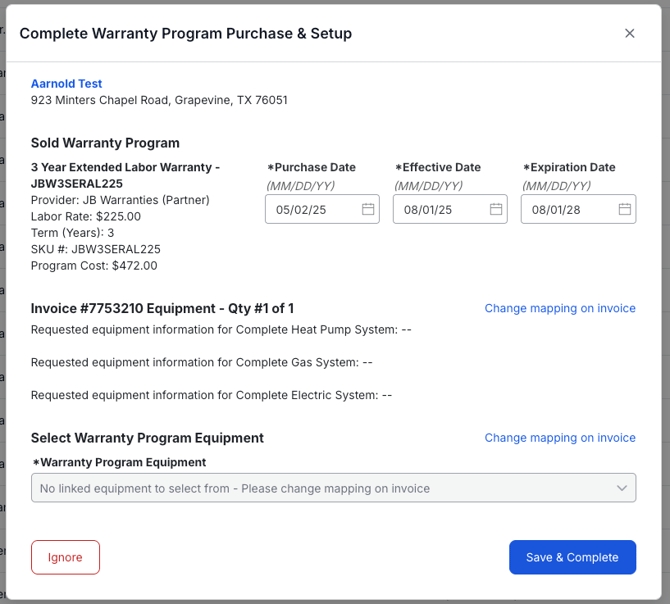
Task: Click the Complete Heat Pump System info line
Action: point(221,329)
